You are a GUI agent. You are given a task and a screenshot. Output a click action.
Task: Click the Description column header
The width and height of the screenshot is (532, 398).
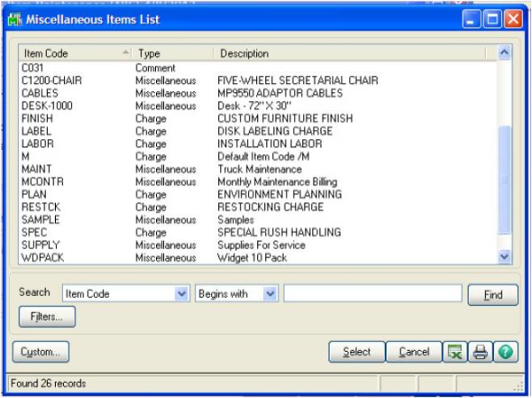pyautogui.click(x=355, y=53)
